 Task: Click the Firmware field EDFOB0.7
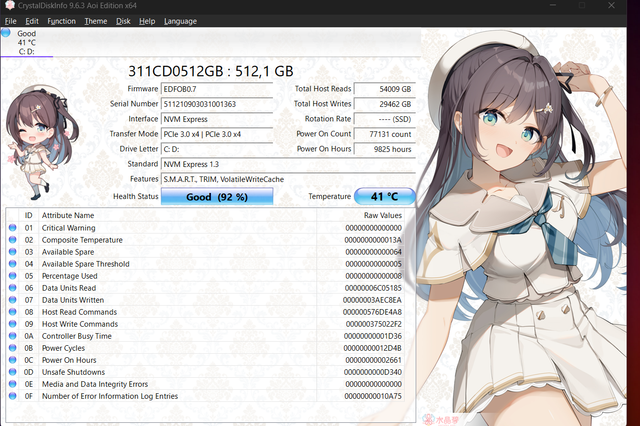click(217, 89)
